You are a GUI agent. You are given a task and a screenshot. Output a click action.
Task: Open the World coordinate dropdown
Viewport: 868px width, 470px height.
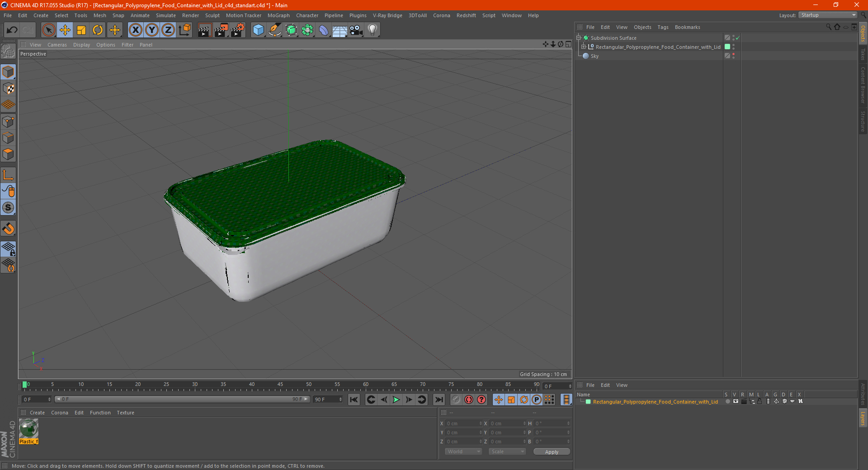point(463,451)
